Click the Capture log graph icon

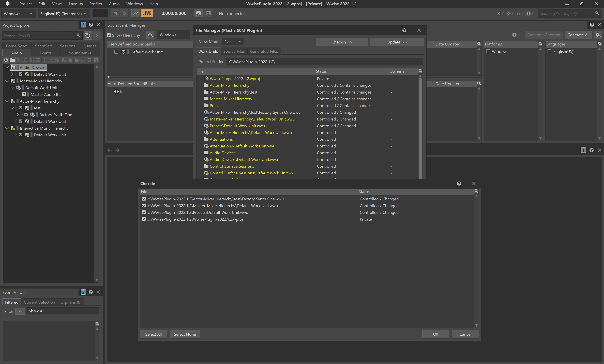tap(135, 13)
